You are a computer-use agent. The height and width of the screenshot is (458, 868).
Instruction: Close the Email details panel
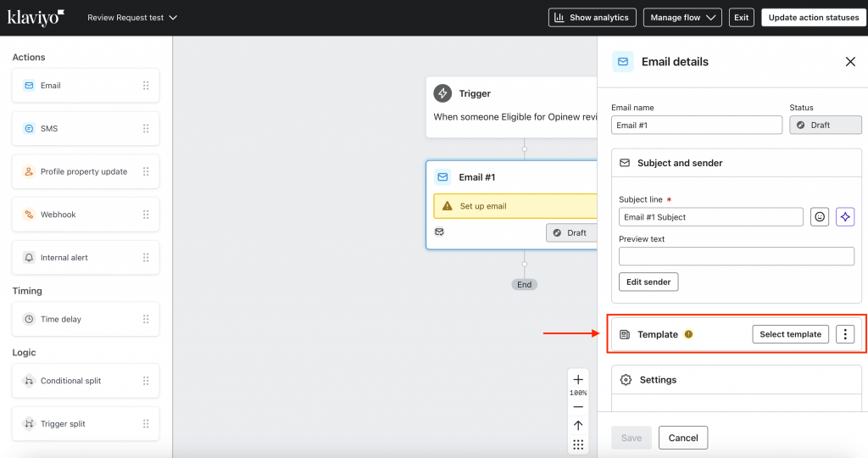[850, 61]
